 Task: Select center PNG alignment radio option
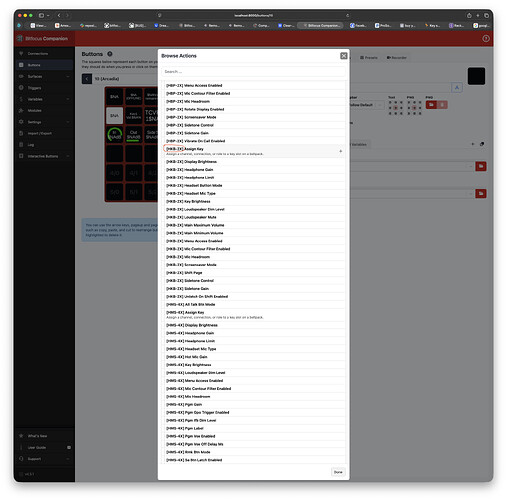[x=414, y=108]
